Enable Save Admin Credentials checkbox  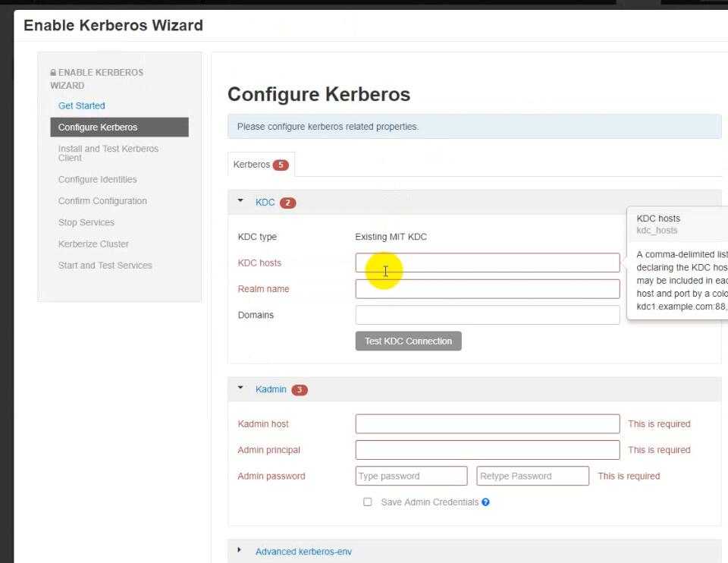367,502
